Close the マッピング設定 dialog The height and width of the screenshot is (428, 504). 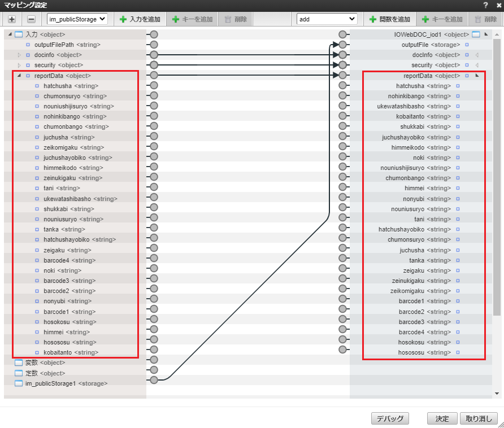[x=499, y=5]
